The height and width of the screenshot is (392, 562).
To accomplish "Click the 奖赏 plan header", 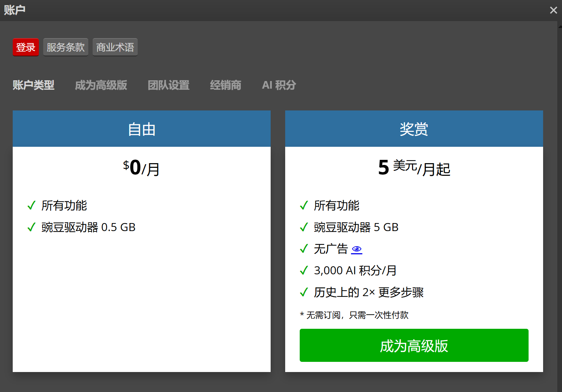I will [414, 129].
